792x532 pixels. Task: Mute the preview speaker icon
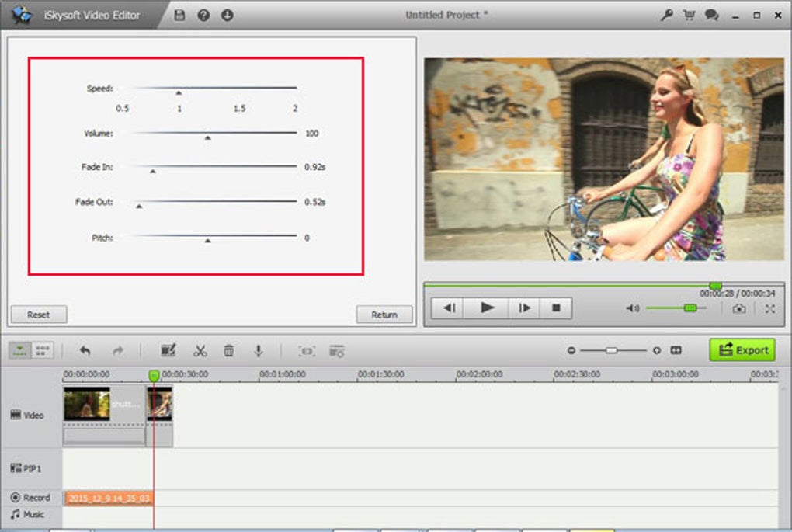[x=633, y=308]
